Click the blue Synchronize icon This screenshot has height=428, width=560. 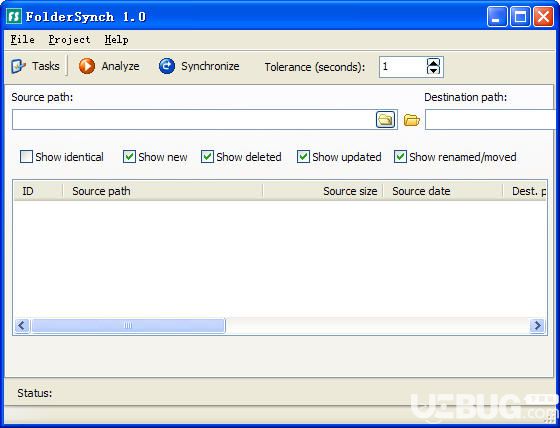[167, 66]
